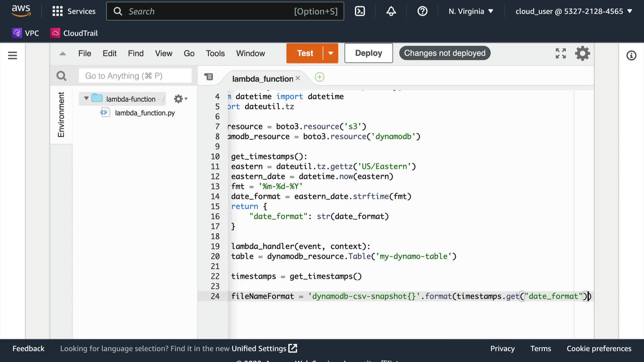Open the Window menu
Viewport: 644px width, 362px height.
[250, 53]
